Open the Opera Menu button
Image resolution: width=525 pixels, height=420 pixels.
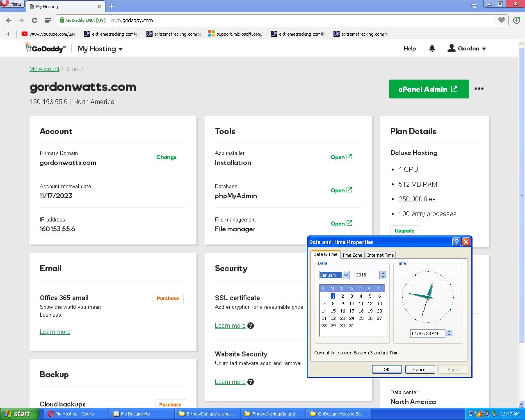click(12, 4)
